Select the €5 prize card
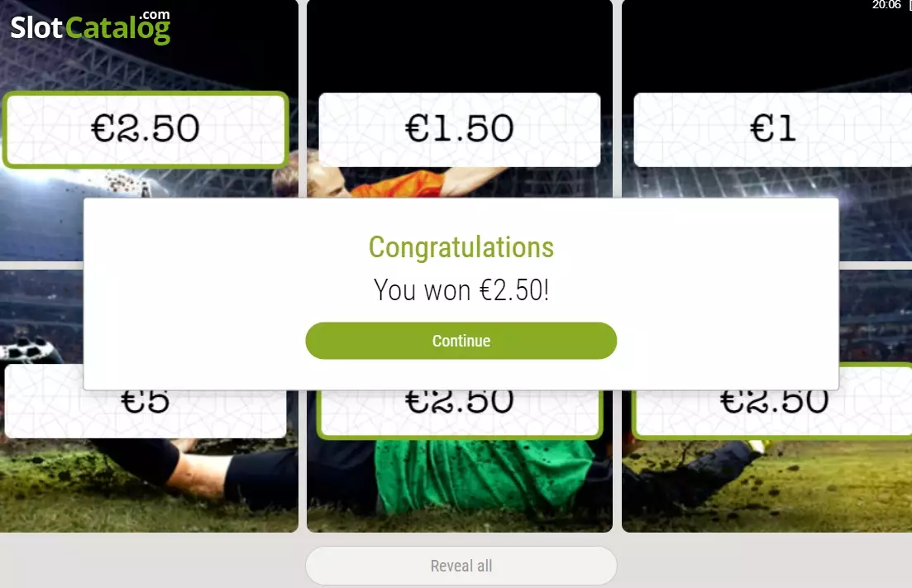Image resolution: width=912 pixels, height=588 pixels. point(146,414)
